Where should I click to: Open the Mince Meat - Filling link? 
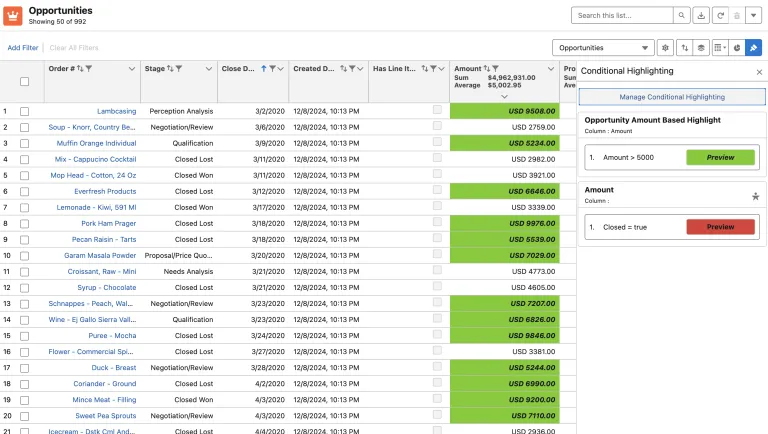[104, 400]
